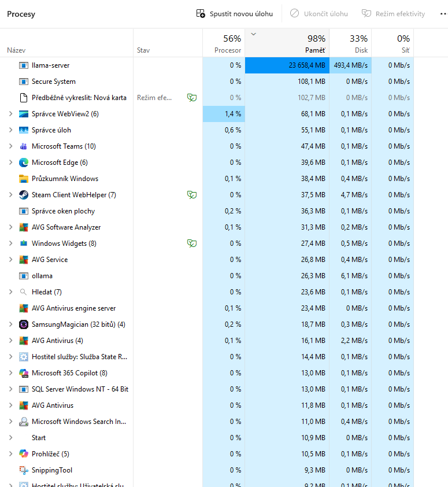Image resolution: width=448 pixels, height=487 pixels.
Task: Click the Průzkumník Windows folder icon
Action: pos(24,179)
